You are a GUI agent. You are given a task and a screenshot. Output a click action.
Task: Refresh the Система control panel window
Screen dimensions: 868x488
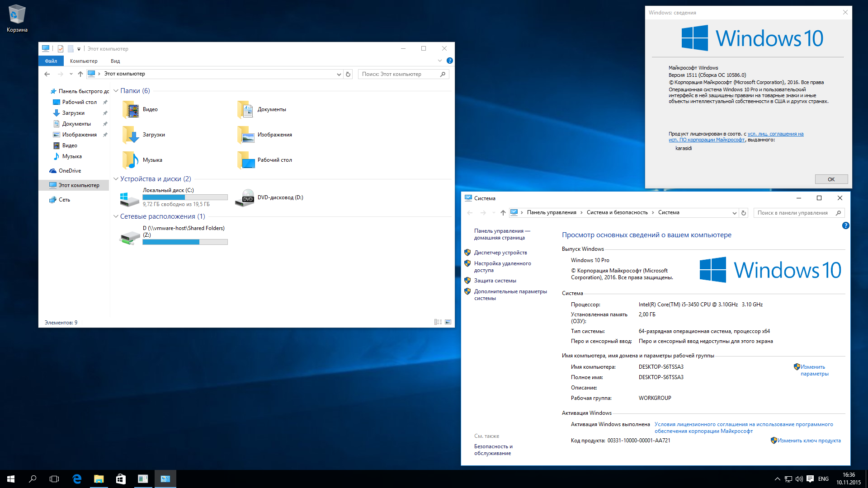coord(744,213)
